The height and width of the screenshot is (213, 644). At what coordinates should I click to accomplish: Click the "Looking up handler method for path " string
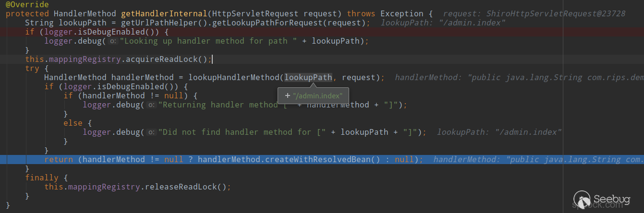pos(208,41)
